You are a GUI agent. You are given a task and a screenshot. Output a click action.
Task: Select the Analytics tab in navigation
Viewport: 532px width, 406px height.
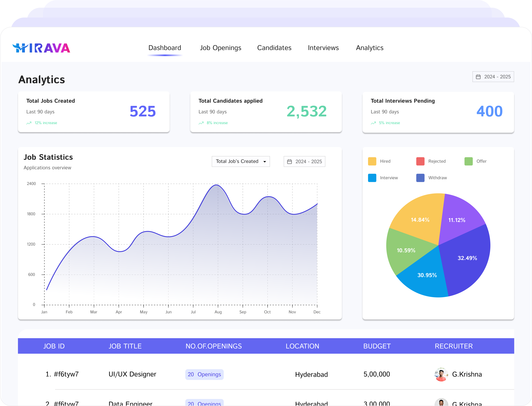pos(370,48)
